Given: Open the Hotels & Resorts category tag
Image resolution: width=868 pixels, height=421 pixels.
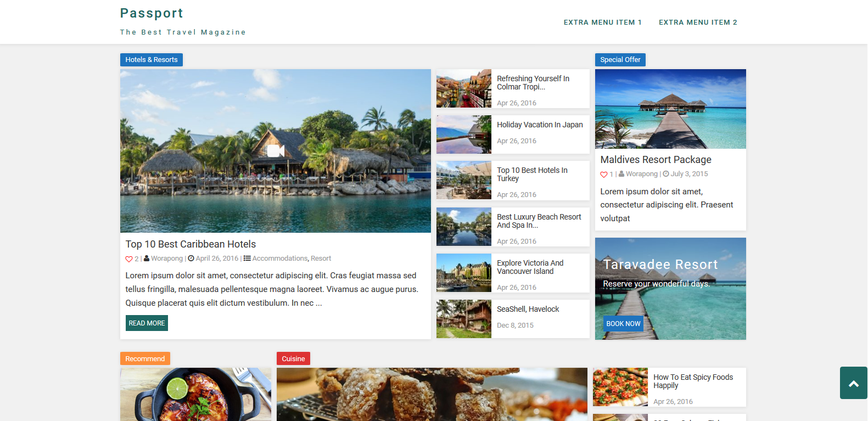Looking at the screenshot, I should pyautogui.click(x=152, y=60).
